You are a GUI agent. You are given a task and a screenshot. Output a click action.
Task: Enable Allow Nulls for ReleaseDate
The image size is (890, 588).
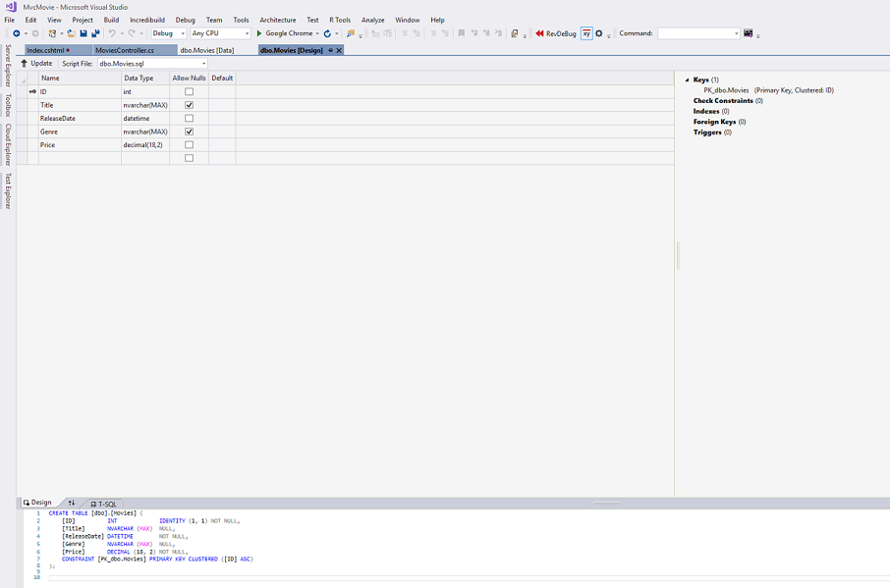187,118
